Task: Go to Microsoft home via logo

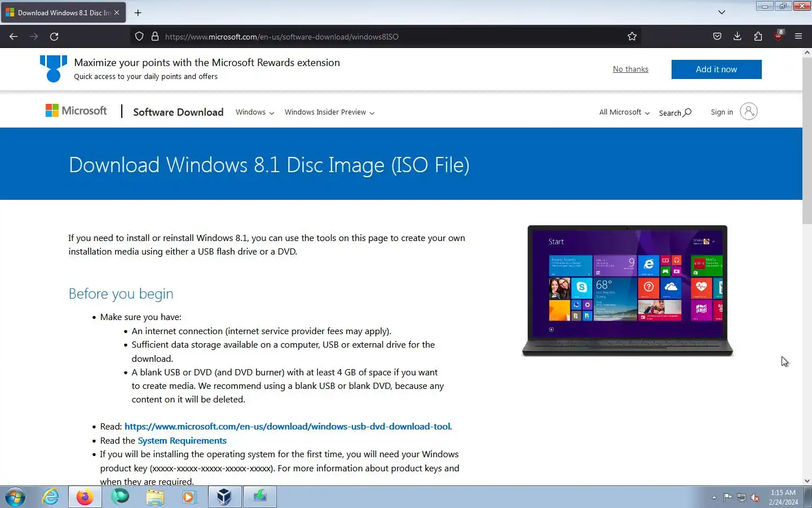Action: tap(76, 111)
